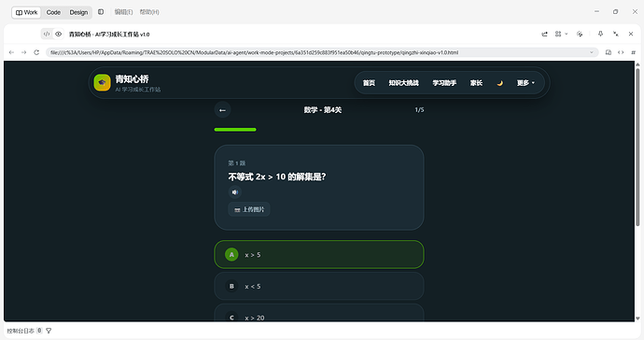Collapse the preview panel with arrows icon
Screen dimensions: 644x340
[616, 35]
